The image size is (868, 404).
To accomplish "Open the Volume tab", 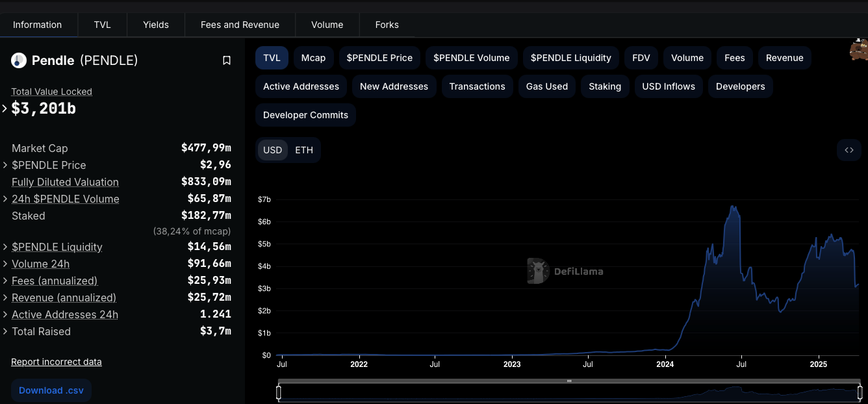I will point(327,25).
